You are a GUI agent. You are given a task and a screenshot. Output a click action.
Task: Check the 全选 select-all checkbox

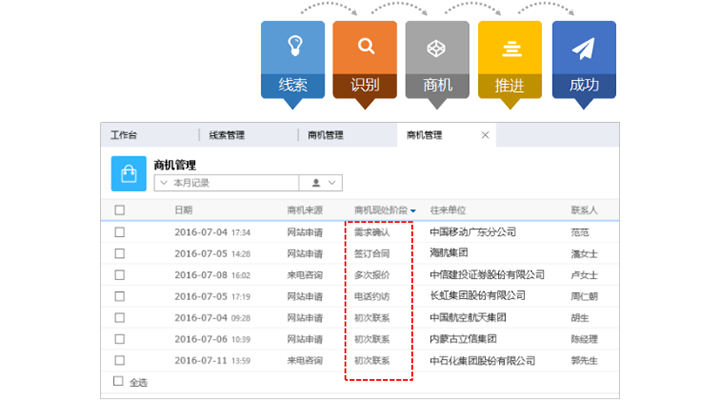pos(119,381)
